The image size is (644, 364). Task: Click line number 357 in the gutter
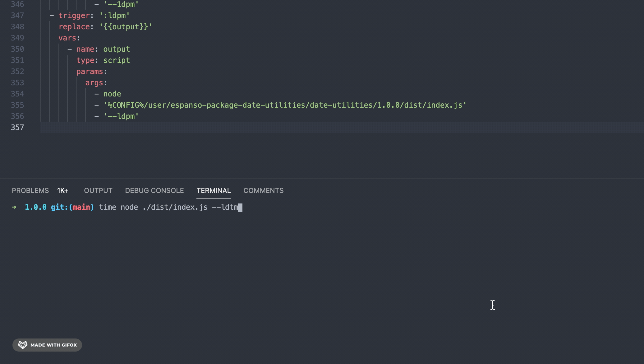[18, 128]
